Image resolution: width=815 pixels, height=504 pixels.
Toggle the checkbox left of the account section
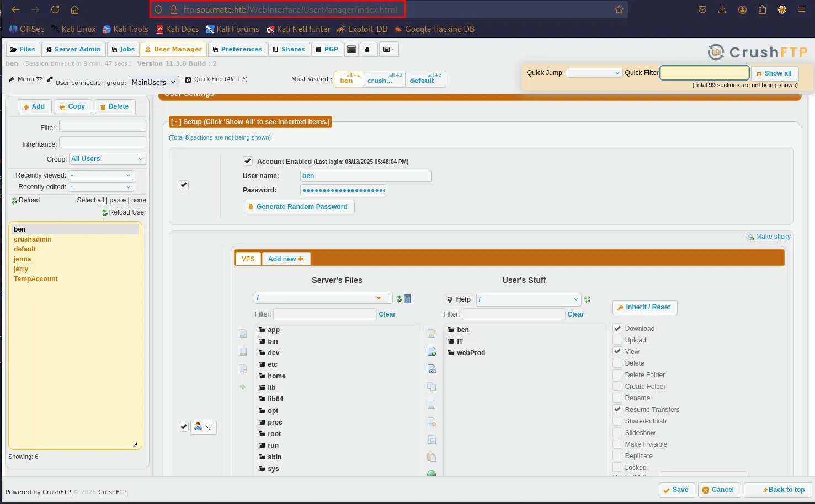(184, 185)
